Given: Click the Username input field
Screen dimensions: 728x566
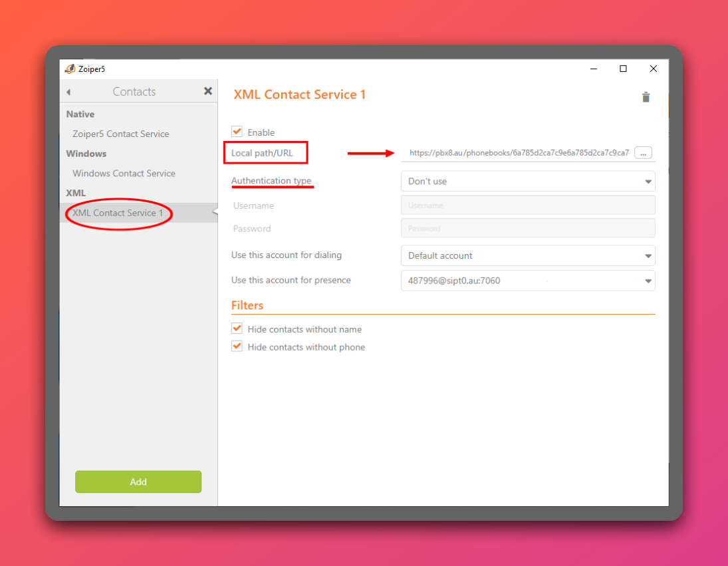Looking at the screenshot, I should (x=528, y=205).
